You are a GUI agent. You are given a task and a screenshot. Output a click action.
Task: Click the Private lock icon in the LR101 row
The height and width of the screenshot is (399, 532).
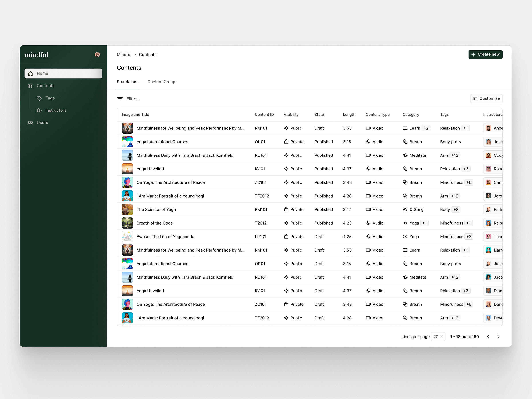point(286,237)
